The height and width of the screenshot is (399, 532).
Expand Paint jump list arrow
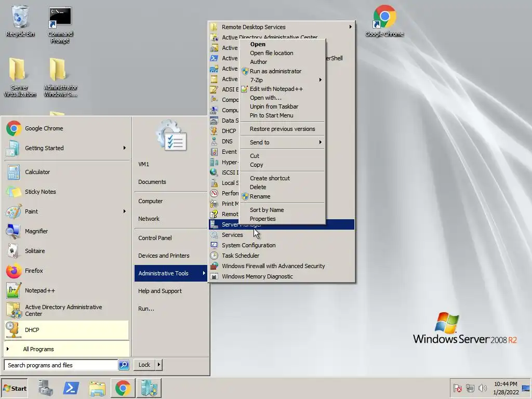tap(125, 211)
